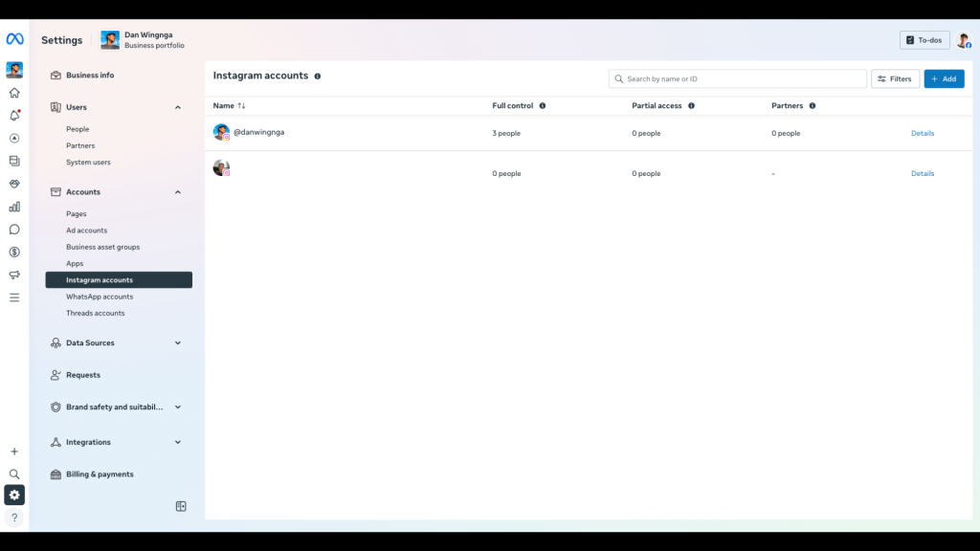The width and height of the screenshot is (980, 551).
Task: Collapse the settings sidebar panel icon
Action: click(x=181, y=506)
